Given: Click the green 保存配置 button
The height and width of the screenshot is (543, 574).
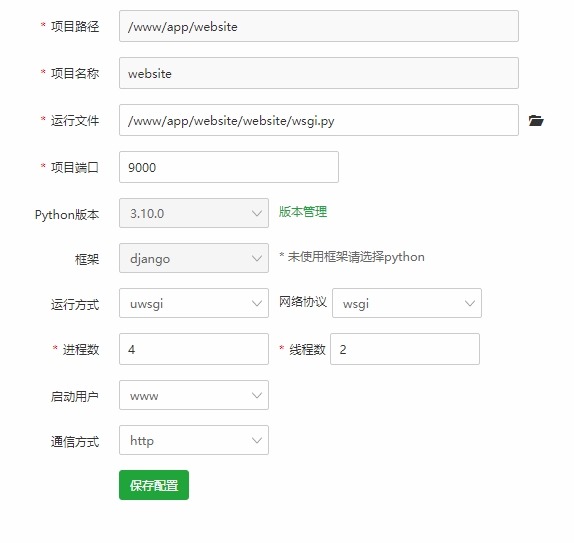Looking at the screenshot, I should pyautogui.click(x=154, y=485).
